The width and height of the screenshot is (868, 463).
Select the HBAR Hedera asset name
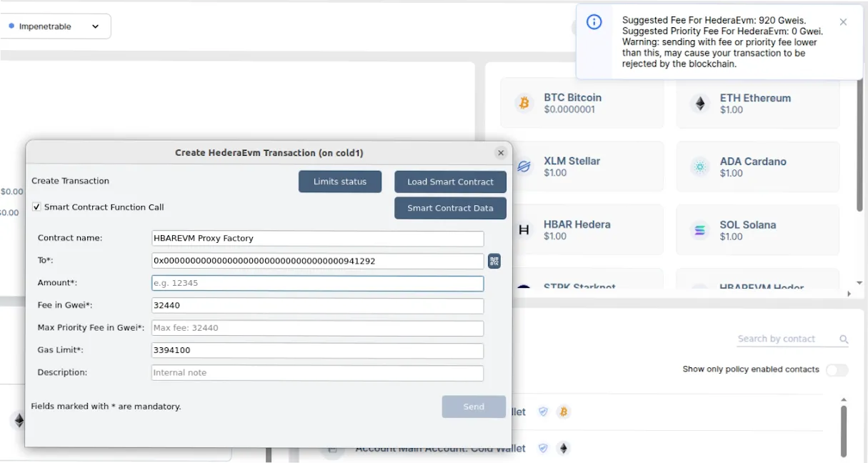(x=577, y=224)
